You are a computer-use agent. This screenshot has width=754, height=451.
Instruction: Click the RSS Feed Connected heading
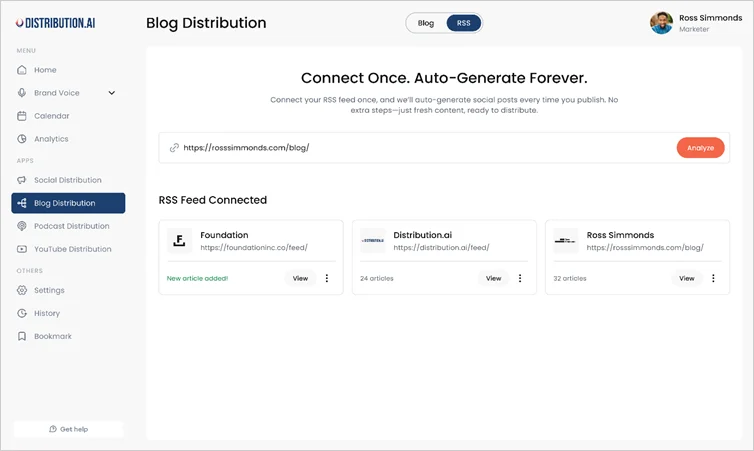(x=213, y=200)
